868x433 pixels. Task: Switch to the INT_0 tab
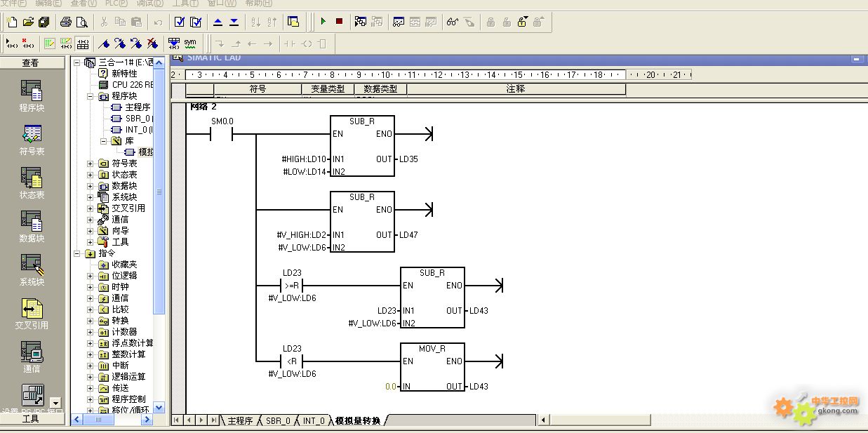pos(314,420)
